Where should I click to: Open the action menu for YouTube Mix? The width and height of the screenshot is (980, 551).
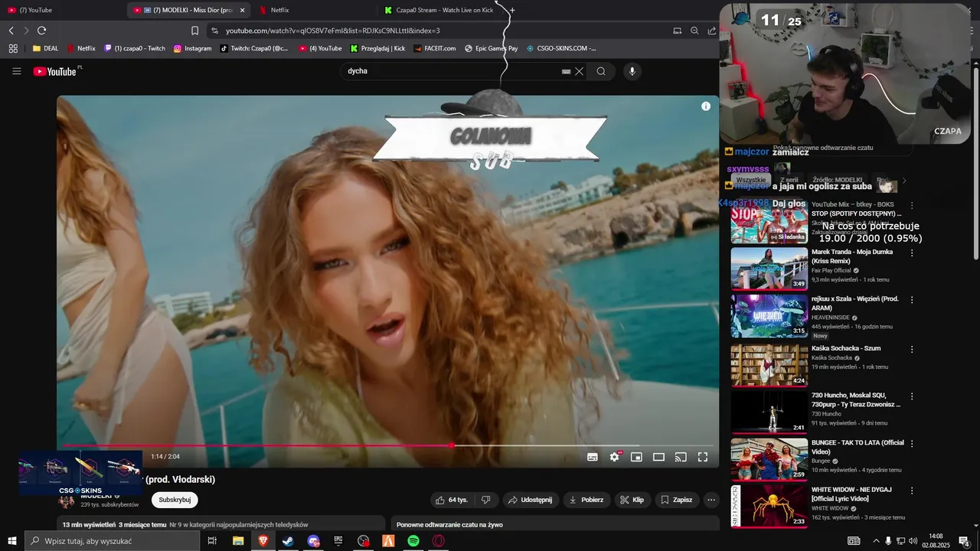tap(912, 206)
